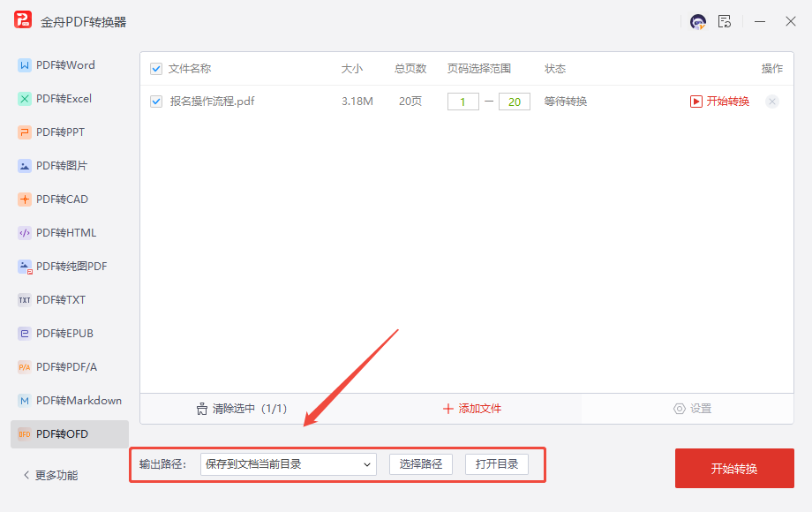
Task: Click the row's red 开始转换 link text
Action: point(727,102)
